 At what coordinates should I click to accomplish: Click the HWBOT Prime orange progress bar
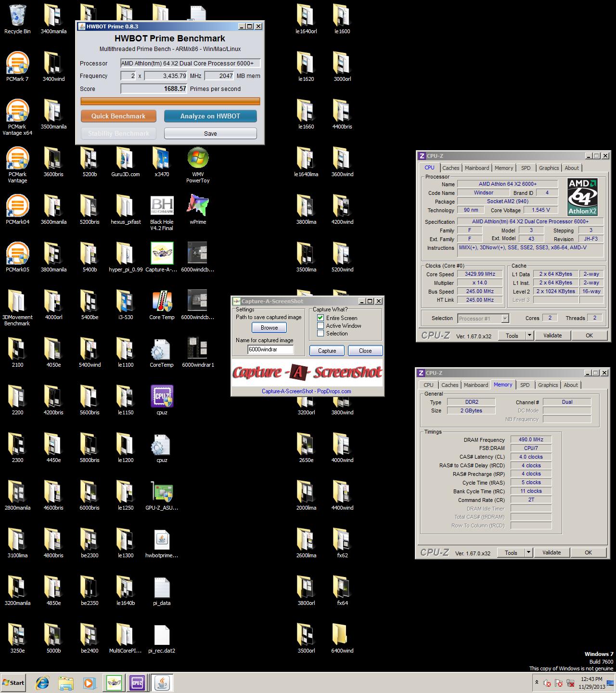170,101
